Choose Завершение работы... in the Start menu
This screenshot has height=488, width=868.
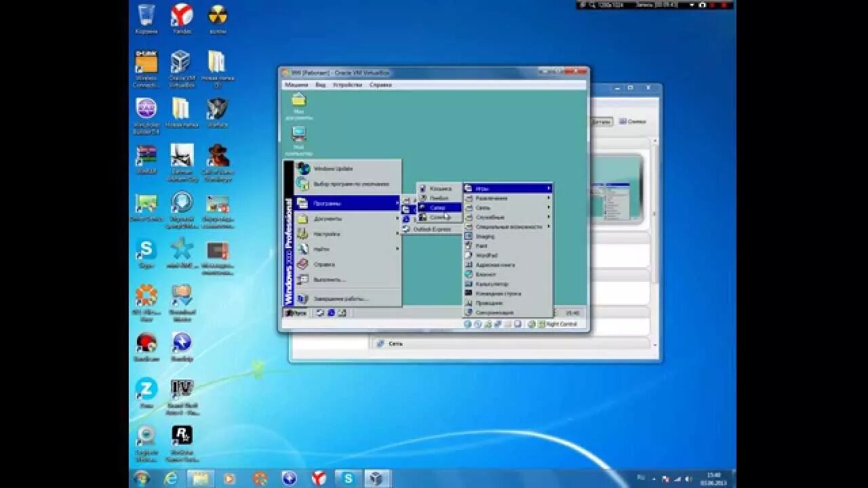pyautogui.click(x=348, y=298)
